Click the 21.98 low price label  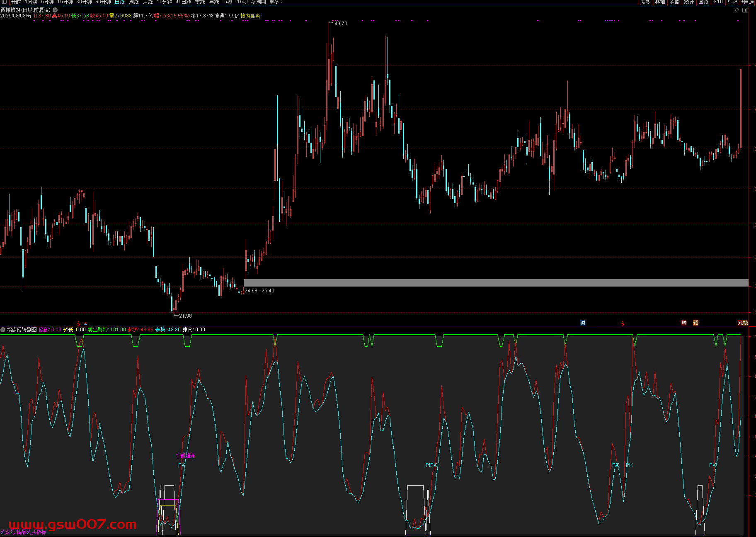(x=185, y=316)
